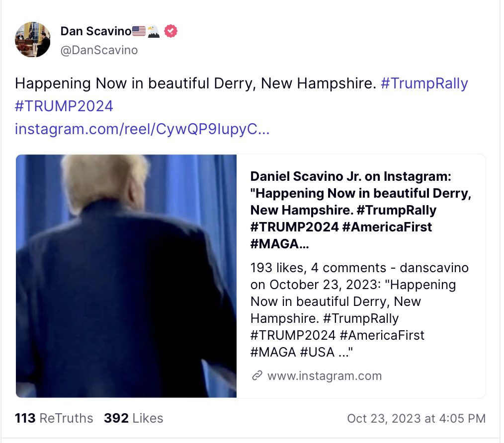
Task: Open the instagram.com/reel link
Action: coord(142,129)
